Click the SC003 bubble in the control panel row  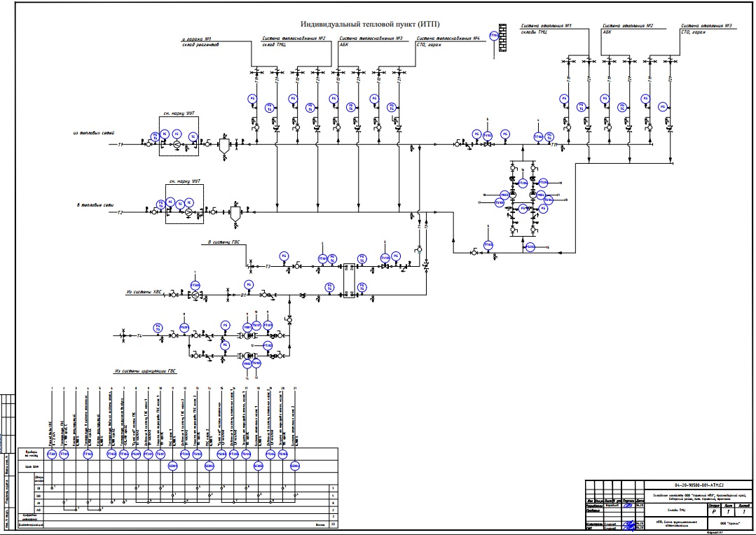coord(259,466)
